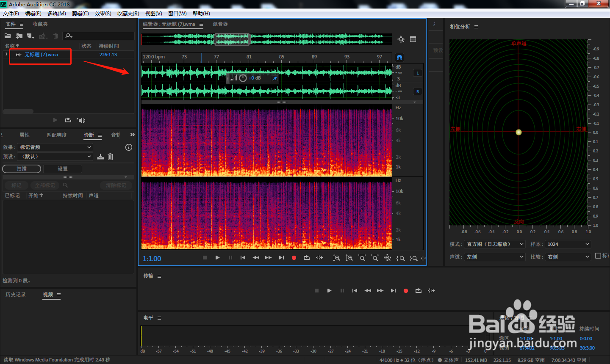Click the volume knob on HUD overlay

click(243, 78)
